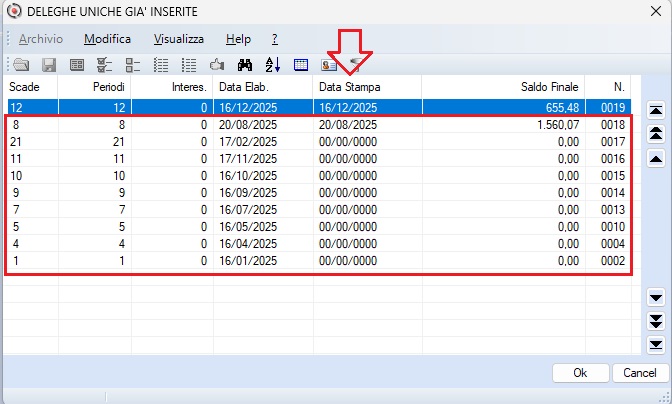Click the double down arrow page-down button
The image size is (672, 404).
point(656,321)
